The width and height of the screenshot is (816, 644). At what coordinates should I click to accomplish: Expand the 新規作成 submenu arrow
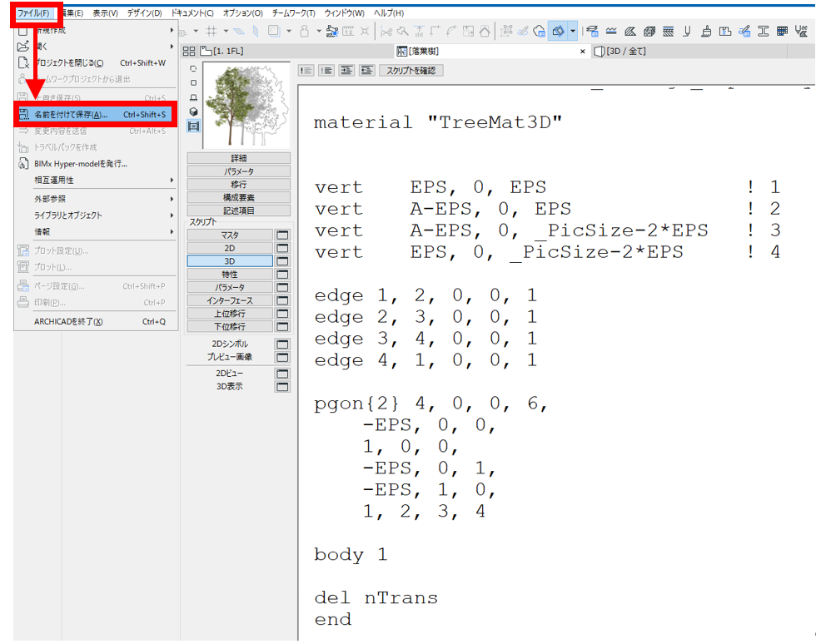click(172, 30)
